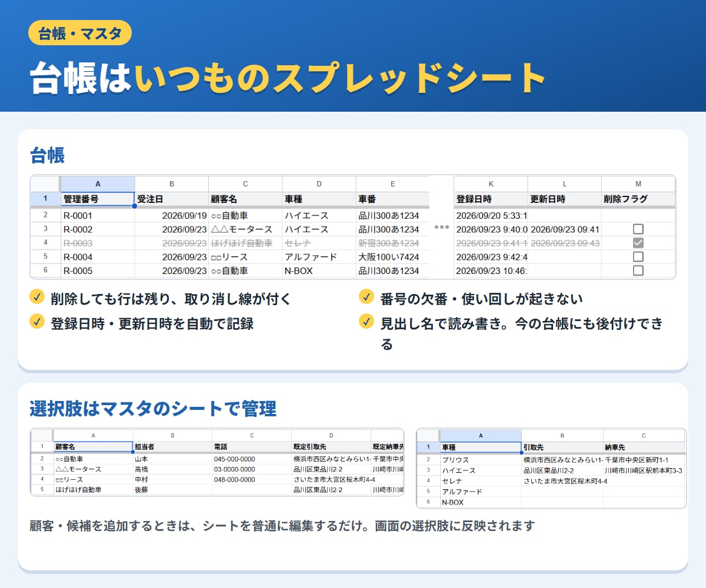Click the 川崎市川崎区駅前本町3-3 cell
The width and height of the screenshot is (706, 588).
pyautogui.click(x=644, y=470)
